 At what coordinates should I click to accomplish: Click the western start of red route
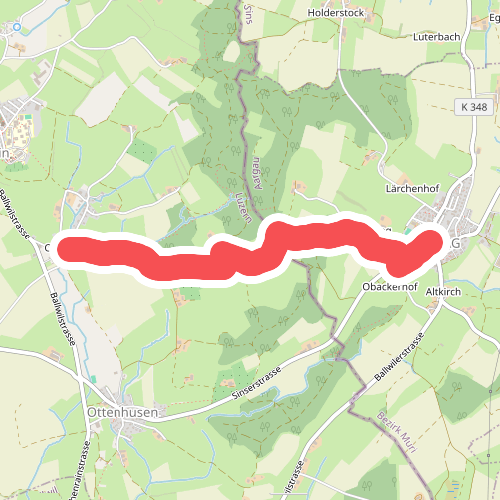point(67,249)
